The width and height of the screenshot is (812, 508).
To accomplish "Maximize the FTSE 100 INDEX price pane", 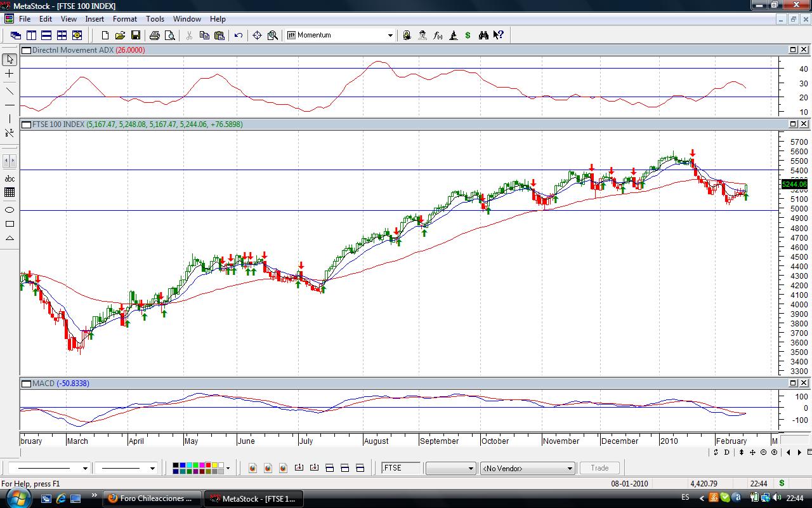I will point(793,124).
